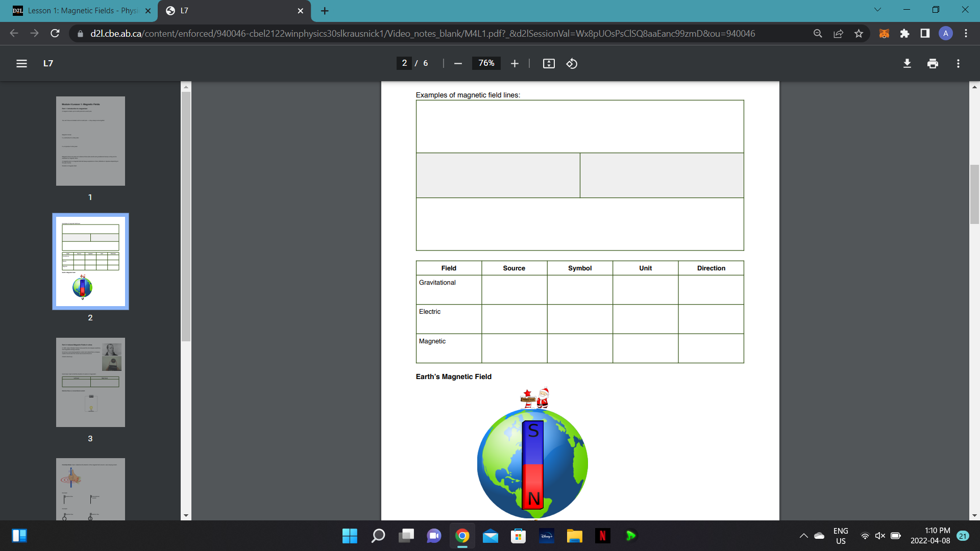Open the Windows Start menu
The height and width of the screenshot is (551, 980).
pos(350,536)
